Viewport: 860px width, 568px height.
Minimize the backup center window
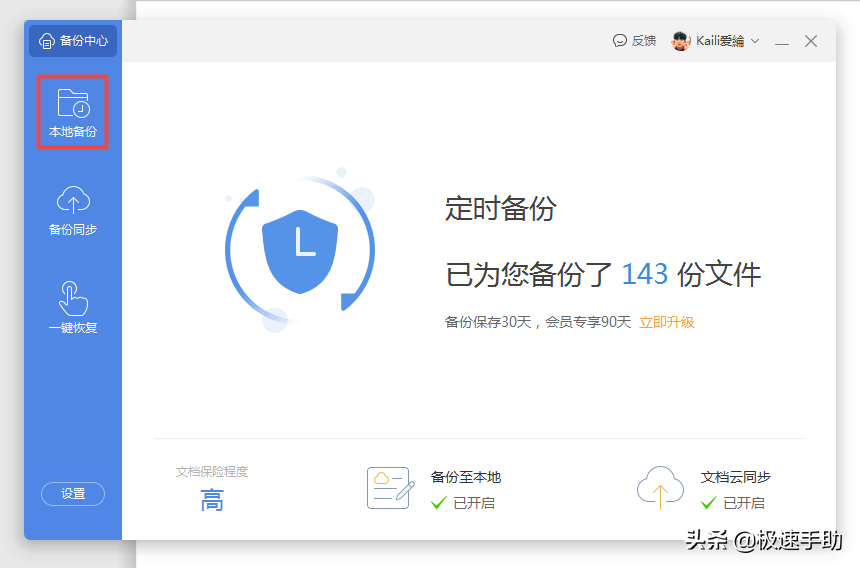[x=782, y=42]
